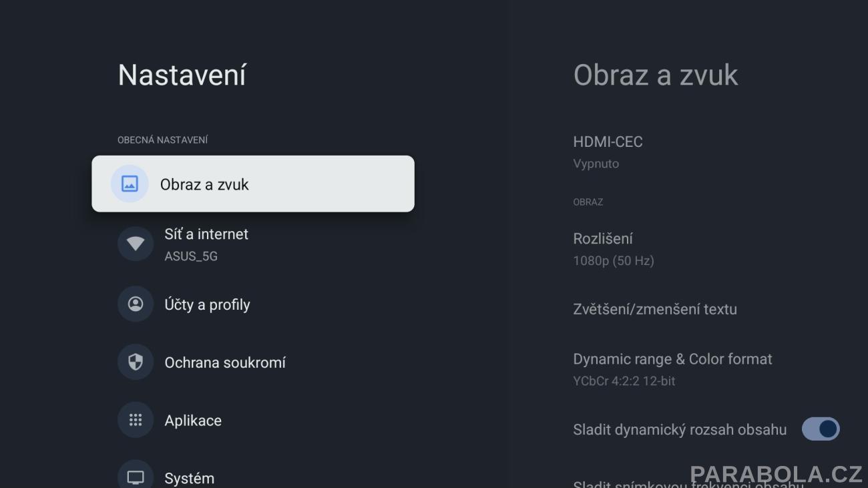
Task: Toggle Sladit dynamický rozsah obsahu switch
Action: tap(821, 429)
